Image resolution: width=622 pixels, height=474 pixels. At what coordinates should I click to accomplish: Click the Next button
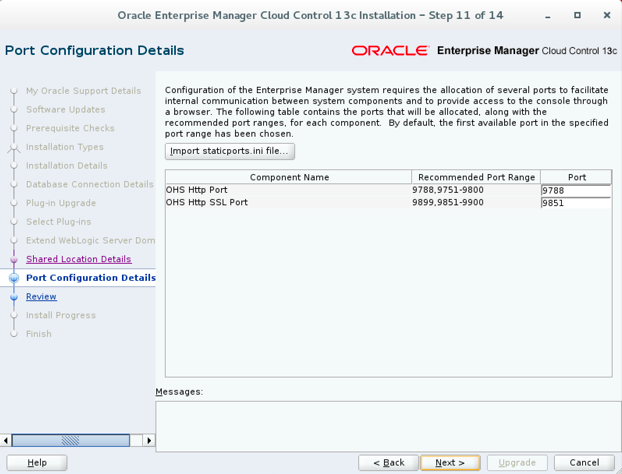click(450, 462)
